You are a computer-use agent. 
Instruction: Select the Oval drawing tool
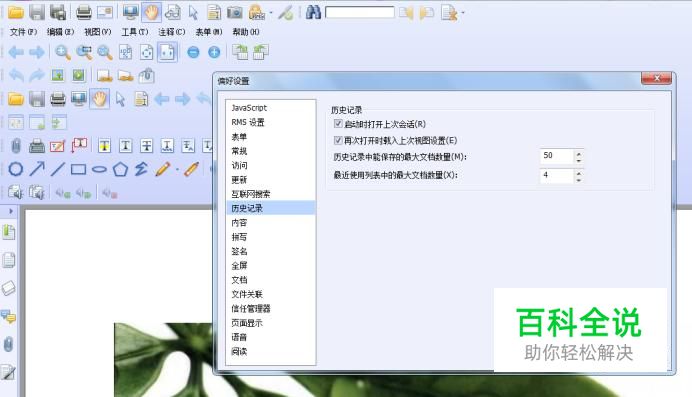pyautogui.click(x=99, y=169)
